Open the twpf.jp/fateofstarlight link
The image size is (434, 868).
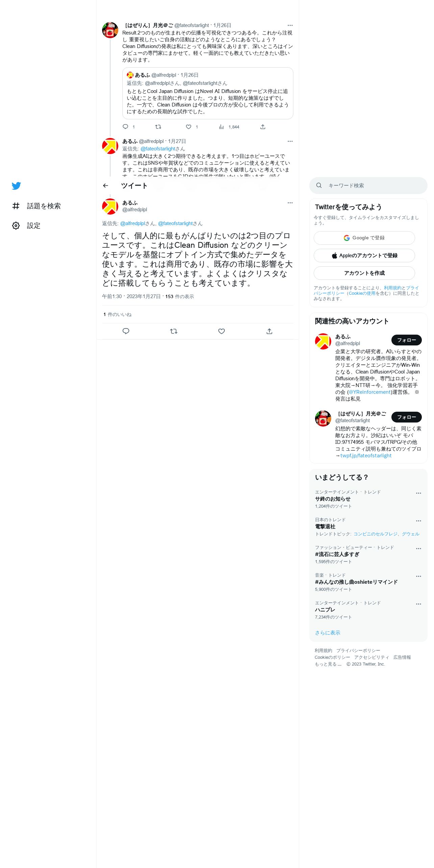tap(366, 456)
